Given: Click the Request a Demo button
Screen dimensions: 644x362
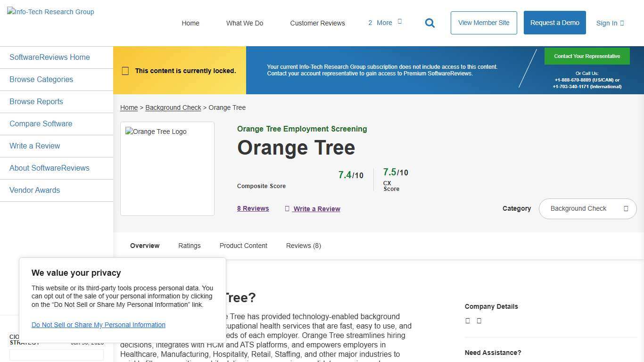Looking at the screenshot, I should coord(554,23).
